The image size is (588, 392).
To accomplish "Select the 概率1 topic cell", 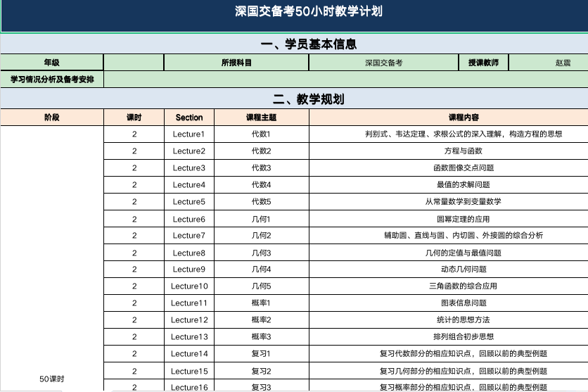I will click(262, 303).
